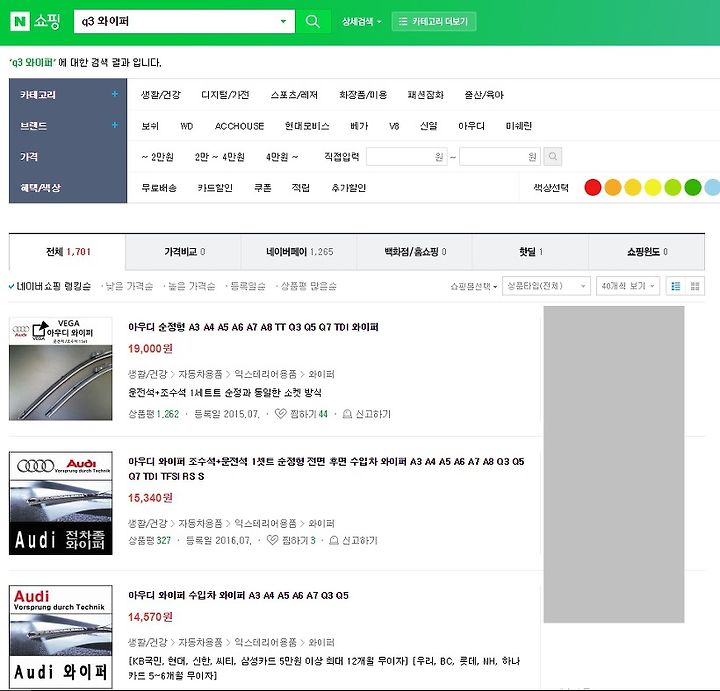Click the maximum price input field
The width and height of the screenshot is (720, 691).
pyautogui.click(x=500, y=157)
